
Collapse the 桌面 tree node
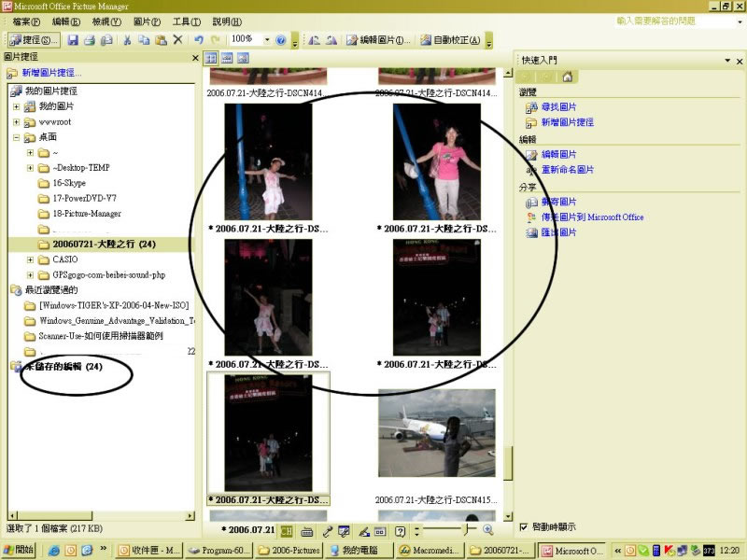click(x=16, y=137)
